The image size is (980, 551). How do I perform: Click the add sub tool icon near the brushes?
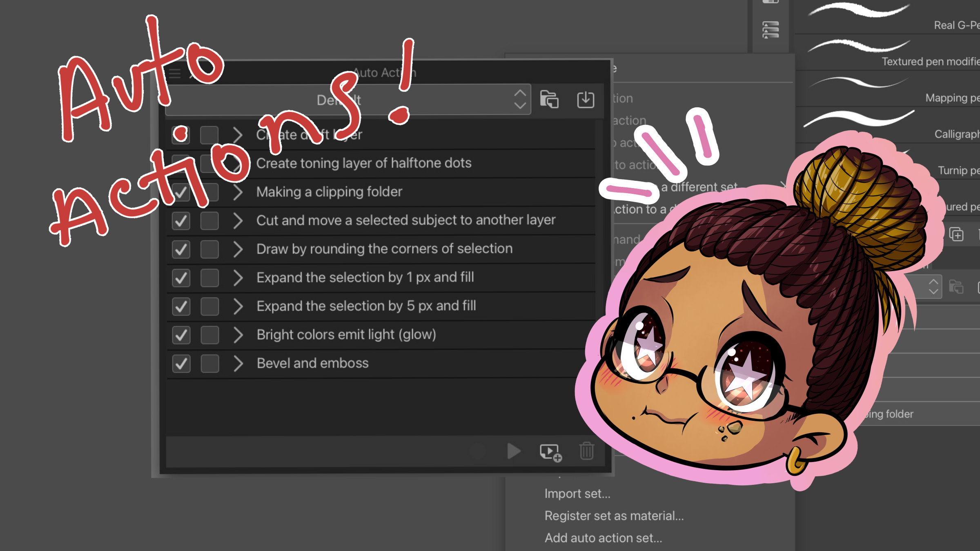click(956, 235)
